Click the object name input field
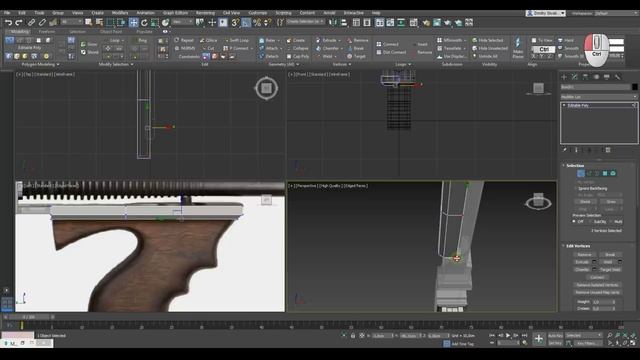Screen dimensions: 640x360 596,87
